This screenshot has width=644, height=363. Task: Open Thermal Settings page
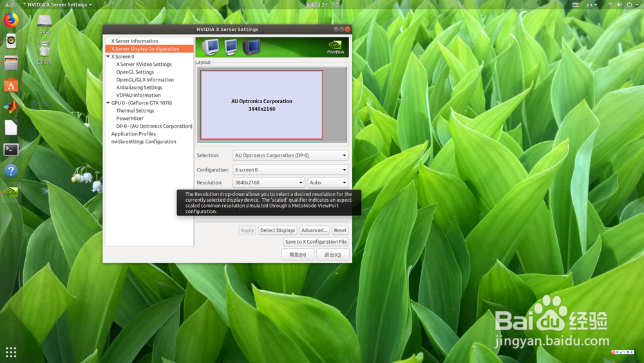click(135, 111)
